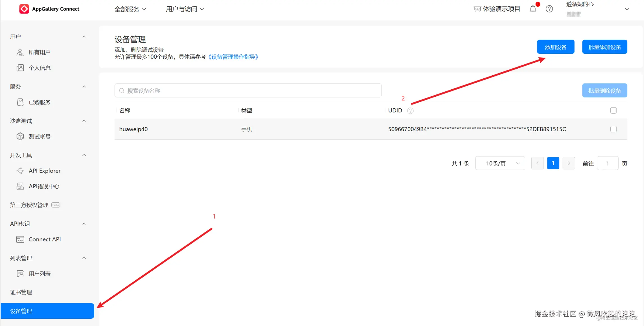Open the help question mark icon
This screenshot has width=644, height=326.
click(x=549, y=9)
